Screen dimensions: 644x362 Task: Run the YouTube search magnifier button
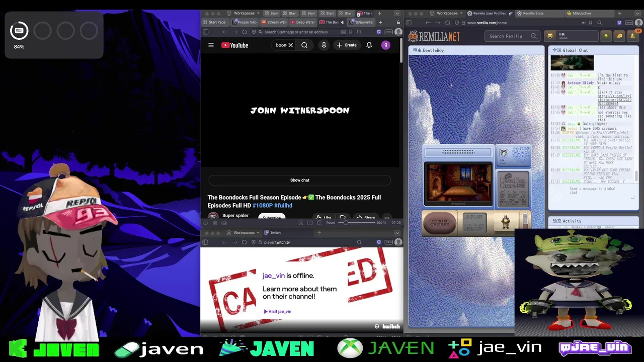coord(304,45)
